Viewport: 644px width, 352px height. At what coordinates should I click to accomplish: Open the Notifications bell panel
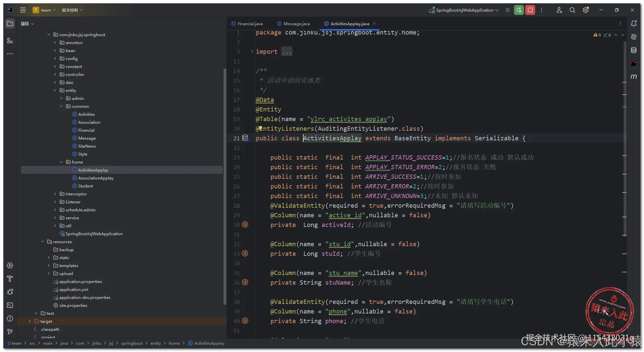[x=634, y=24]
